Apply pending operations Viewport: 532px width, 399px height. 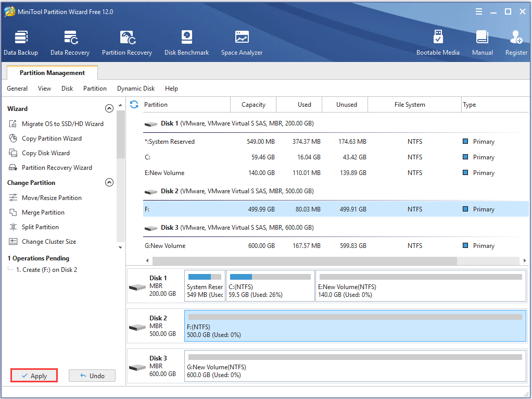tap(34, 376)
